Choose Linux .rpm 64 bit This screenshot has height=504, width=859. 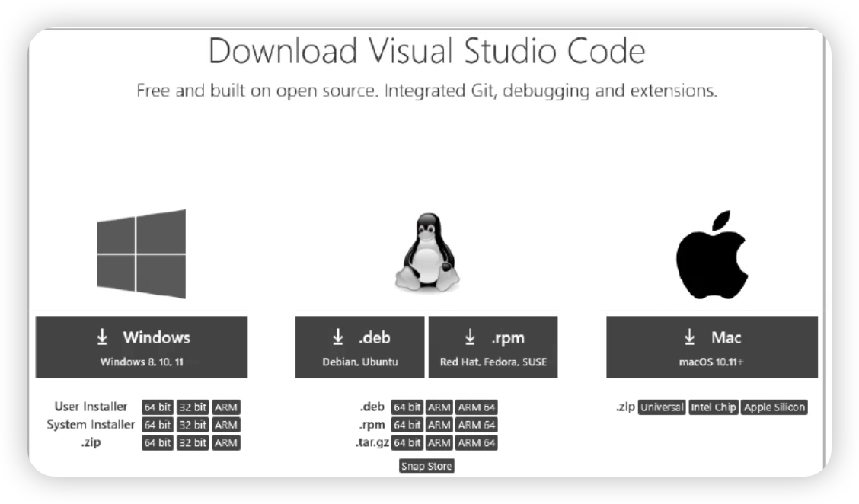pyautogui.click(x=407, y=425)
